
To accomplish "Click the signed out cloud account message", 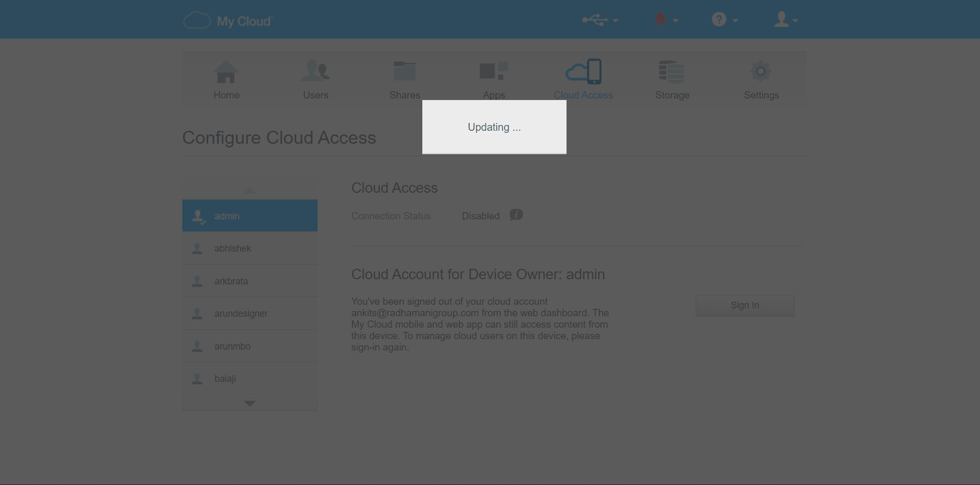I will pos(480,324).
